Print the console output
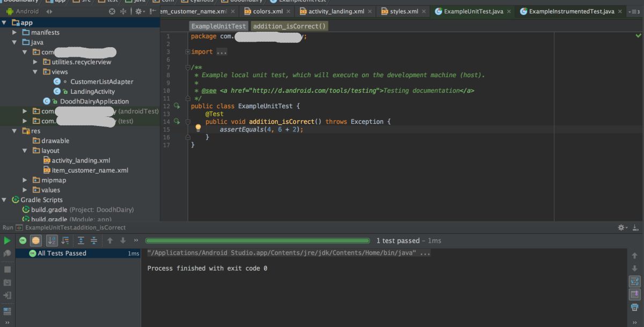The image size is (644, 327). point(634,307)
